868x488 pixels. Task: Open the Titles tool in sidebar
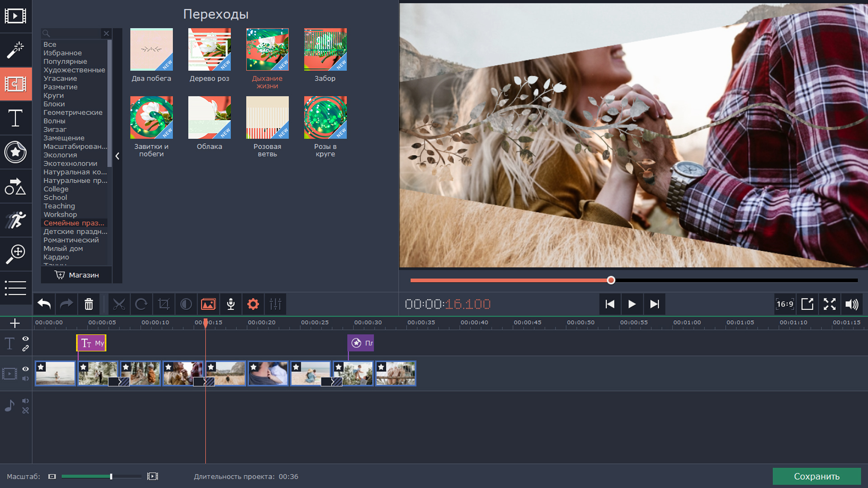pyautogui.click(x=15, y=118)
